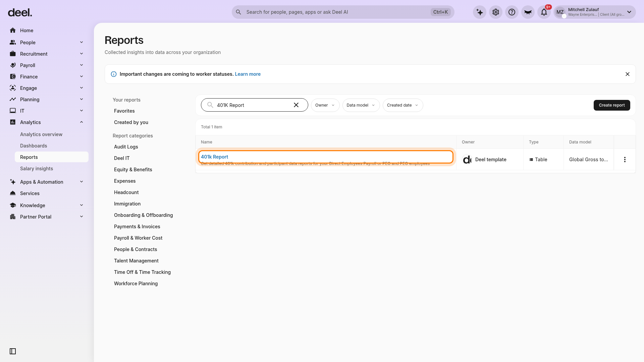Open Dashboards in the sidebar
The width and height of the screenshot is (644, 362).
point(34,146)
